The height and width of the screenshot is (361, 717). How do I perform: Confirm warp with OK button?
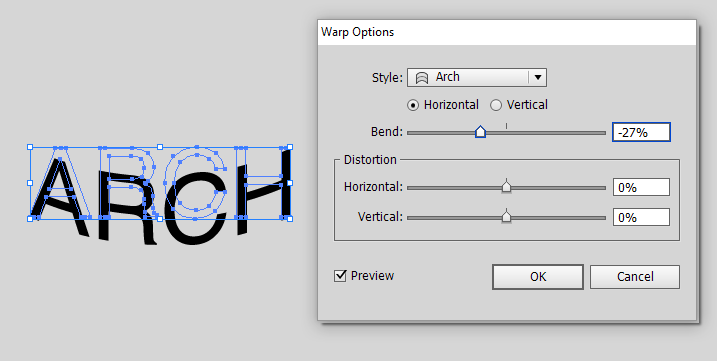point(538,276)
